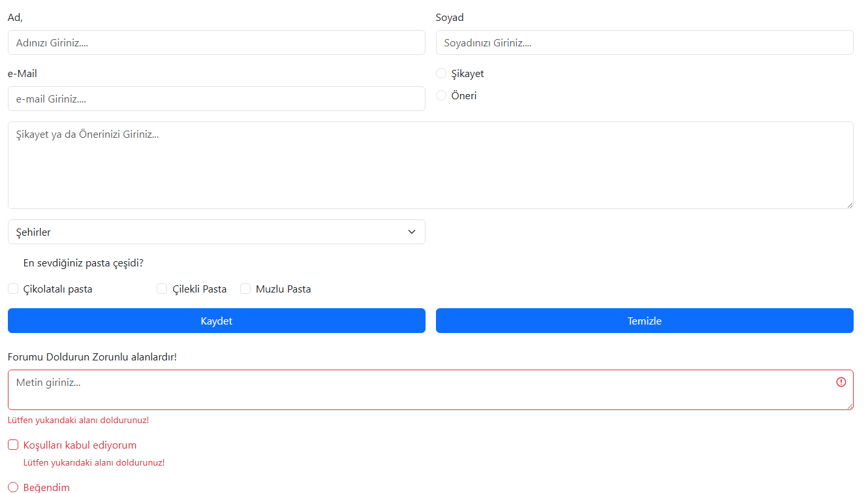Image resolution: width=868 pixels, height=493 pixels.
Task: Click the resize handle of complaint textarea
Action: pyautogui.click(x=849, y=204)
